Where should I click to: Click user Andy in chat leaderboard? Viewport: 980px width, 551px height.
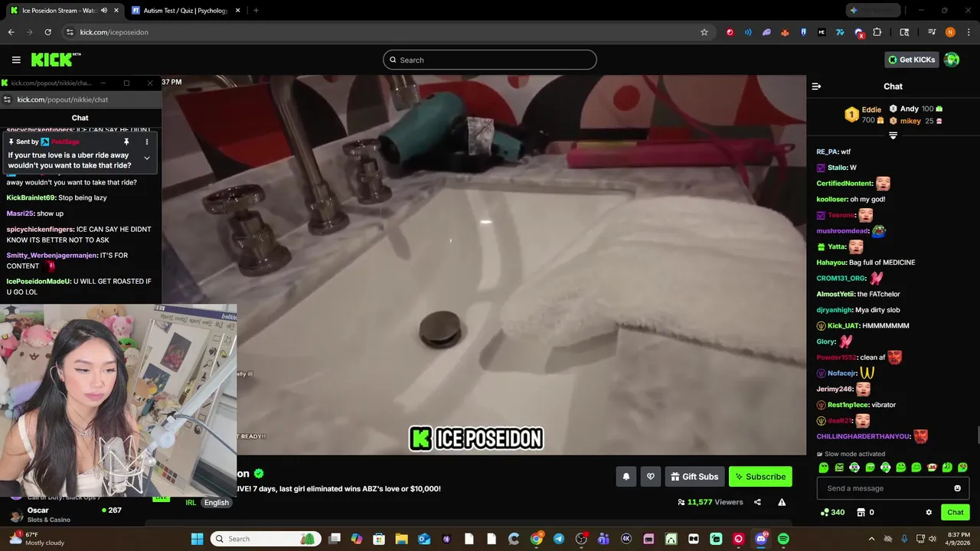[909, 109]
